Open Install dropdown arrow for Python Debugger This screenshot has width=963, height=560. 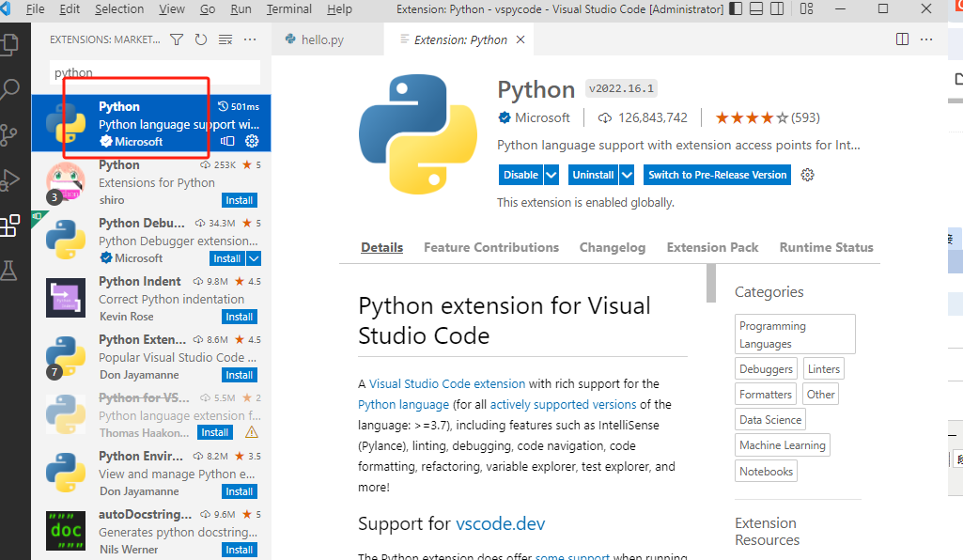pos(254,258)
